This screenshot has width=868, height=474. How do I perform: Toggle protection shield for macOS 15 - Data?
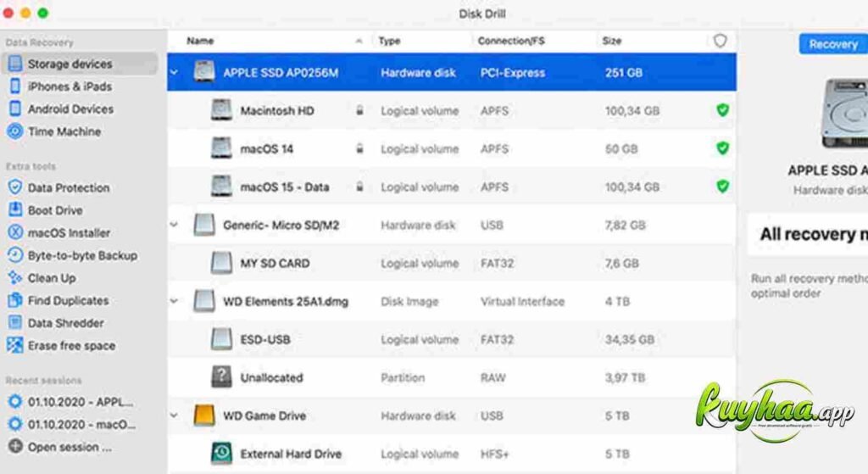722,187
